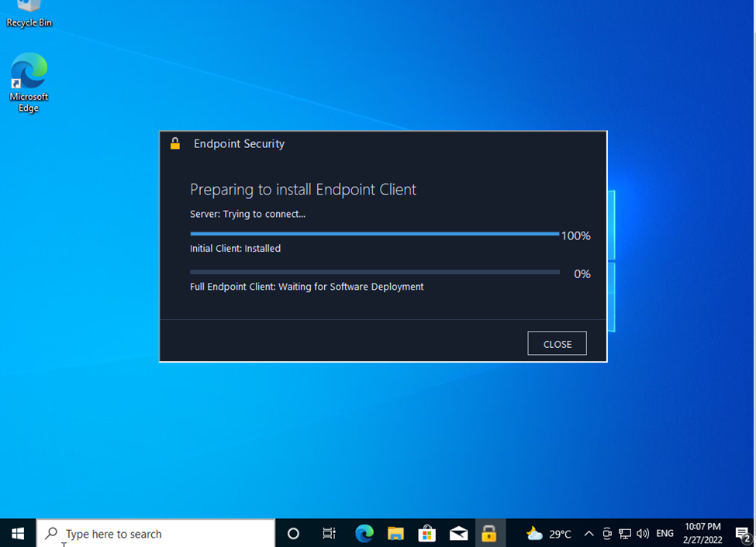Click the Full Endpoint Client 0% progress bar
This screenshot has width=756, height=547.
(375, 272)
